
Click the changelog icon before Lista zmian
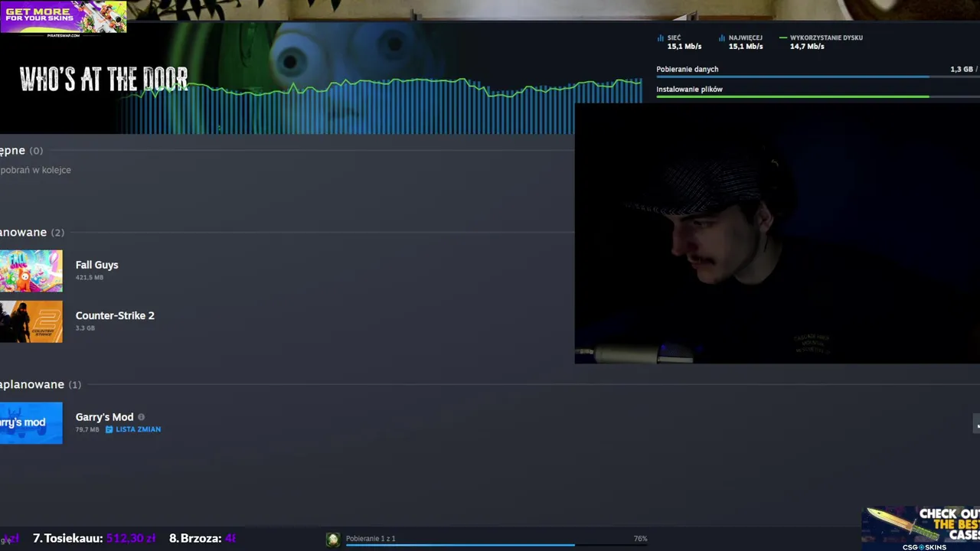coord(109,429)
